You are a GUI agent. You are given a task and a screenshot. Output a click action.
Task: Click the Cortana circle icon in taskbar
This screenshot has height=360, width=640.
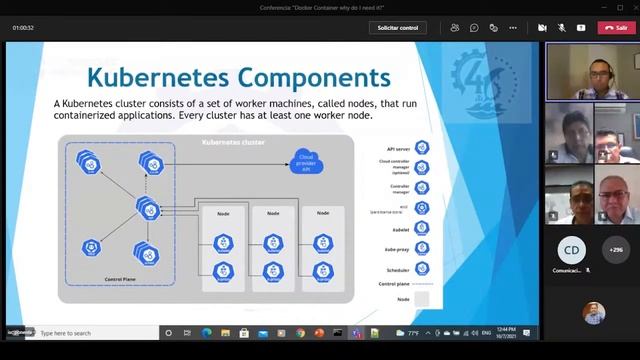pos(168,333)
